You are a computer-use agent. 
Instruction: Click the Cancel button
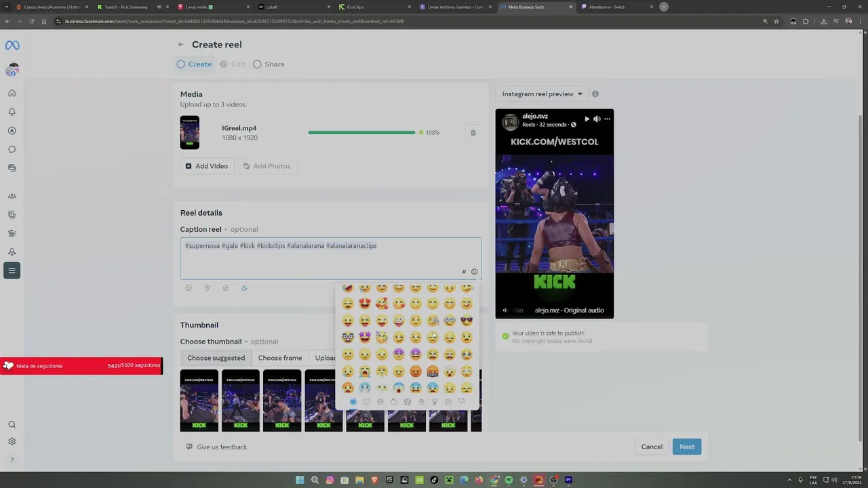[x=652, y=447]
